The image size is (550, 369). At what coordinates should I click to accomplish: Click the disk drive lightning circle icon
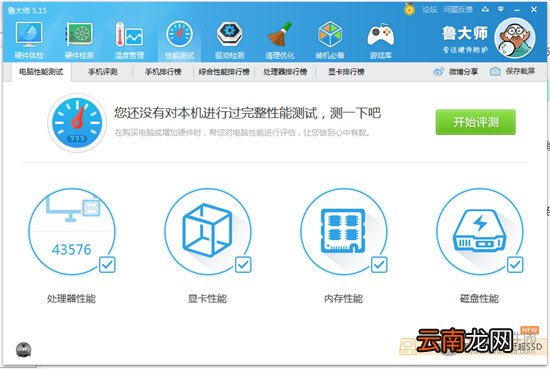tap(479, 232)
